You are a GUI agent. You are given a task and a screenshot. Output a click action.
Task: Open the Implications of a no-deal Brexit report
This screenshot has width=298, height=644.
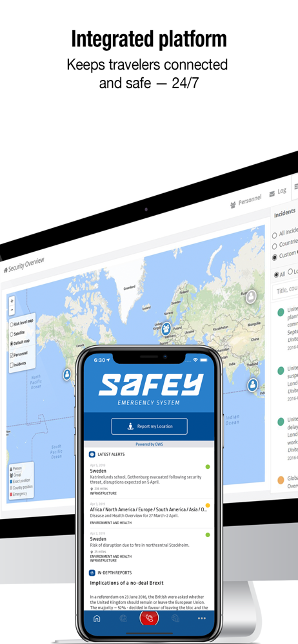(127, 583)
